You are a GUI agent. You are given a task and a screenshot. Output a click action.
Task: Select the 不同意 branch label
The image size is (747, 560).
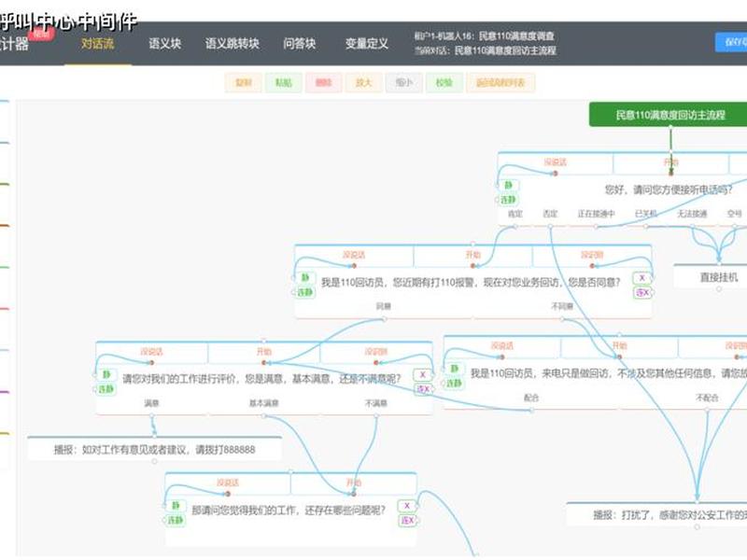[562, 306]
